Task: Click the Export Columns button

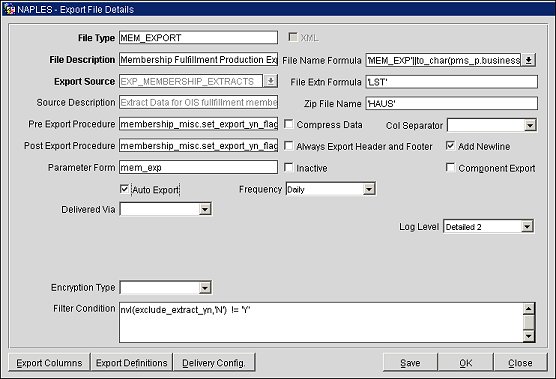Action: click(x=49, y=363)
